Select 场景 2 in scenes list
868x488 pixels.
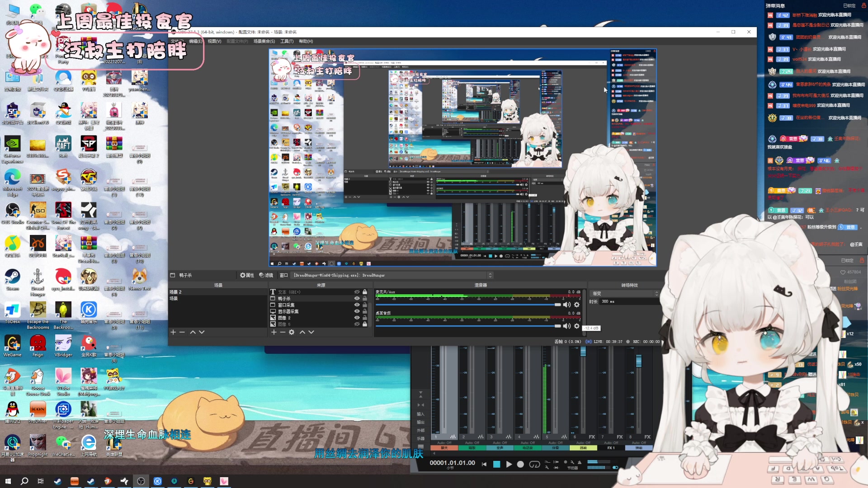click(x=175, y=292)
